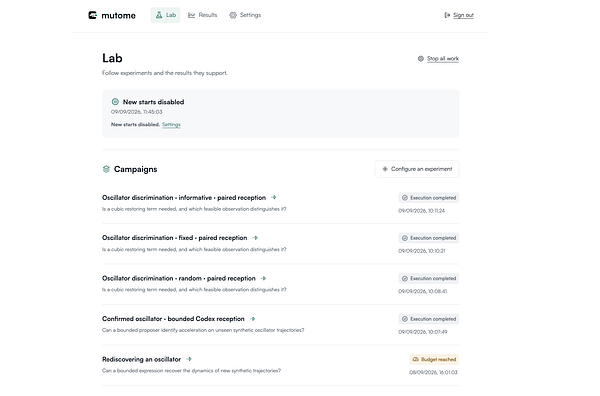Click the Campaigns stack icon

(x=106, y=169)
